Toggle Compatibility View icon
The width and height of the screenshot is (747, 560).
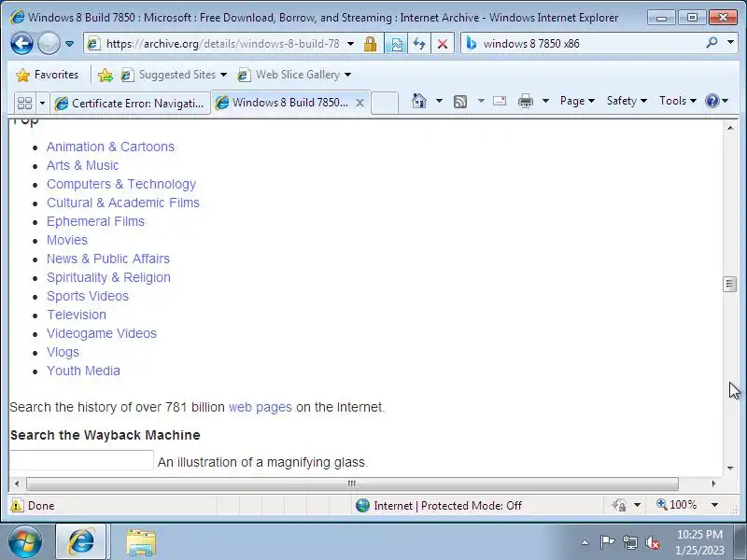click(x=396, y=44)
